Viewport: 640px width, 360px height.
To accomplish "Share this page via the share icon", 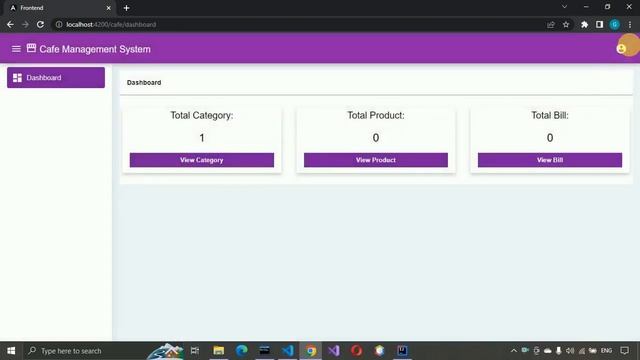I will [x=551, y=24].
